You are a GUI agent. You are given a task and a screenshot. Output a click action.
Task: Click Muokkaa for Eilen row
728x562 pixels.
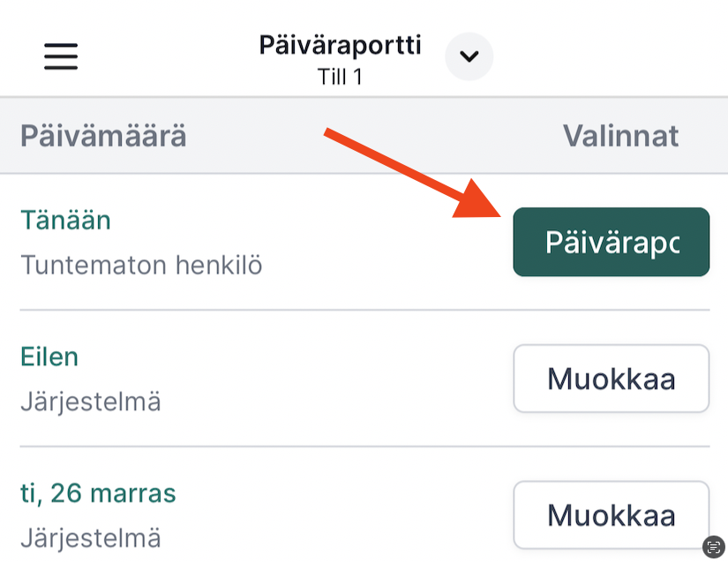611,378
